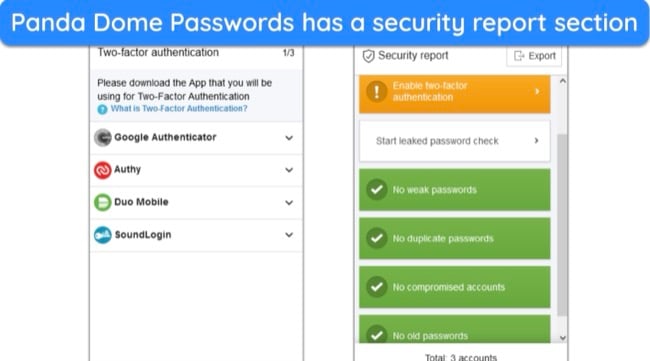Expand the Google Authenticator section
The image size is (650, 361).
[x=289, y=138]
